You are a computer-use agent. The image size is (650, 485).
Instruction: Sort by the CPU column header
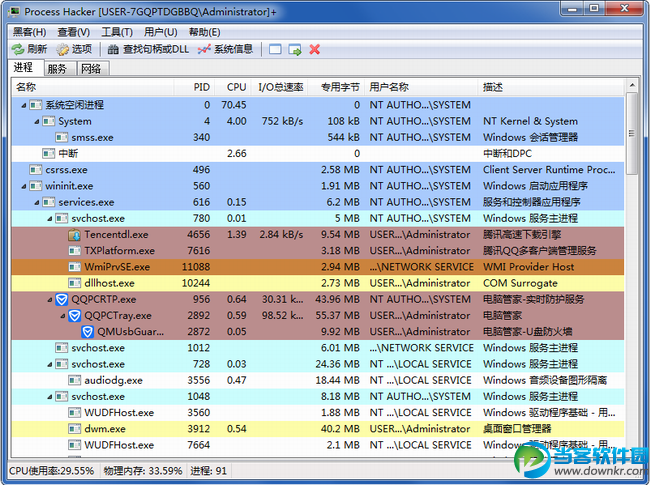[233, 87]
